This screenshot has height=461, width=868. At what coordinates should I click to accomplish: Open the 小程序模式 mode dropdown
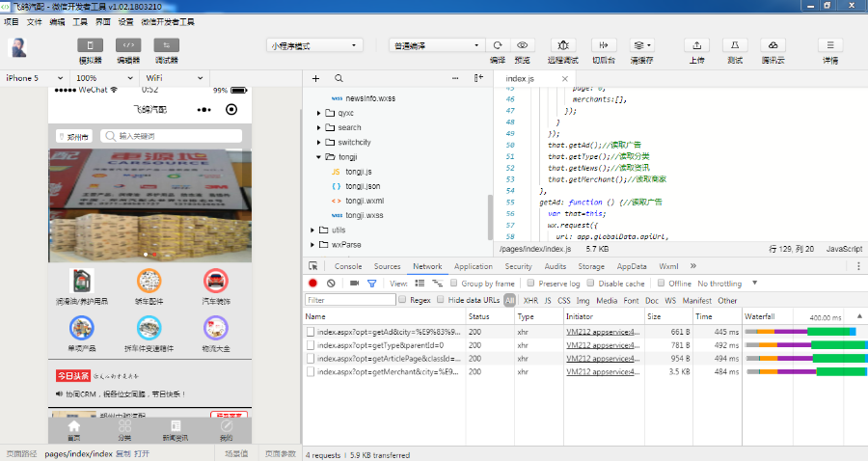tap(314, 45)
